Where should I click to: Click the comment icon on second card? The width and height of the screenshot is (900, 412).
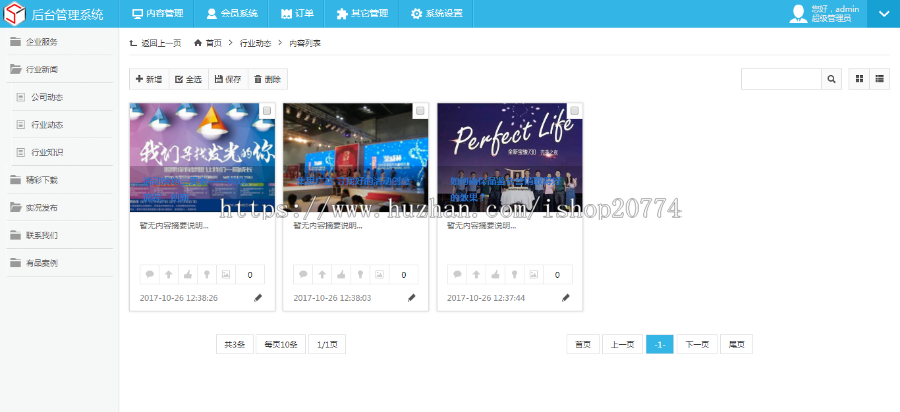click(x=302, y=274)
